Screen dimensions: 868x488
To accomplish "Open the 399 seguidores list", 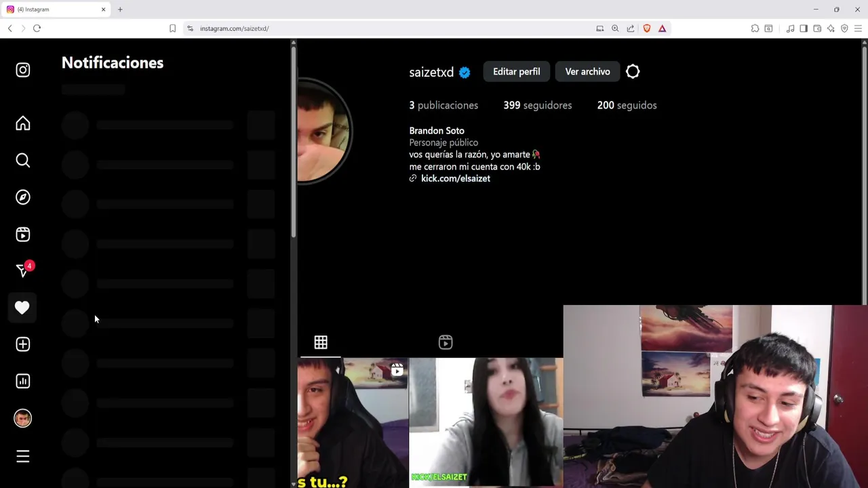I will pyautogui.click(x=537, y=105).
